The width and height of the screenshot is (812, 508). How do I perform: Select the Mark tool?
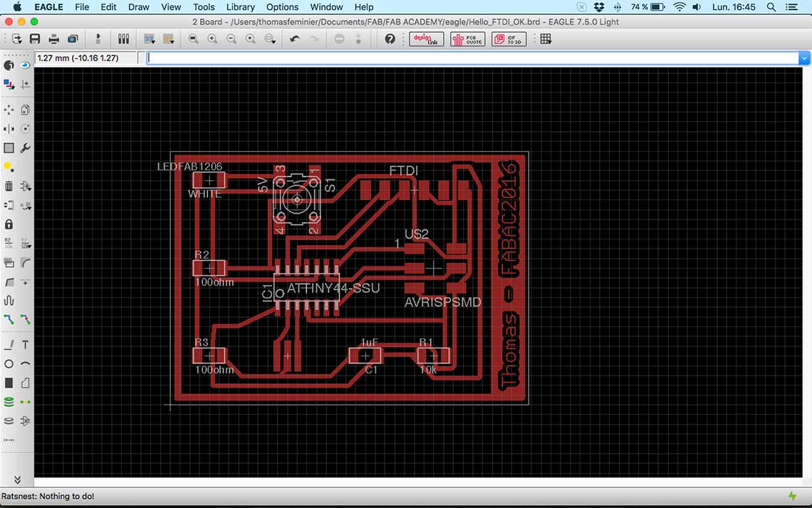pyautogui.click(x=25, y=84)
